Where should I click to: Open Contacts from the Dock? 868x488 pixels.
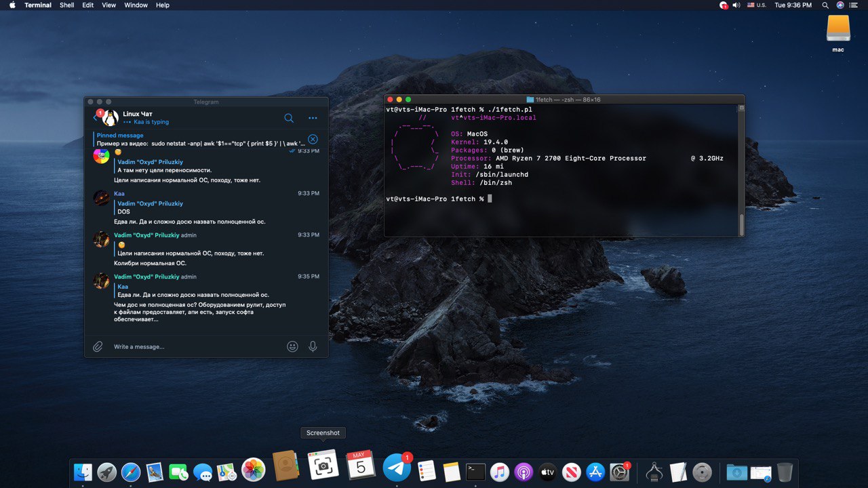[286, 466]
